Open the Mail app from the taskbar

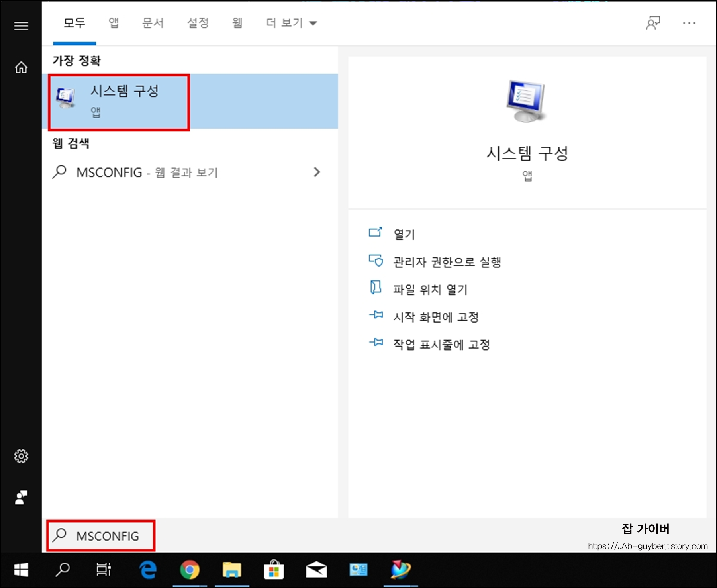[316, 570]
